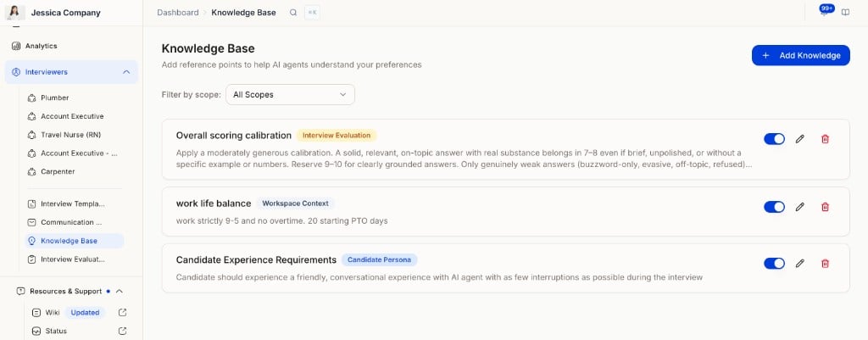The width and height of the screenshot is (868, 340).
Task: Disable the Candidate Experience Requirements toggle
Action: (x=775, y=264)
